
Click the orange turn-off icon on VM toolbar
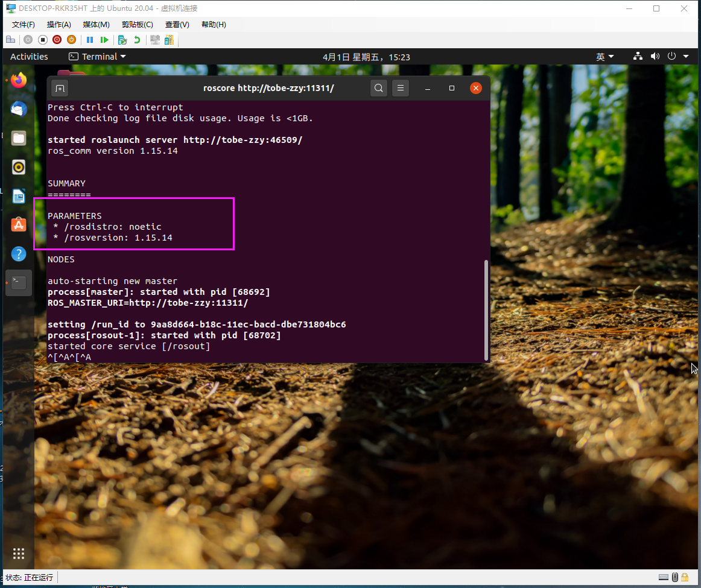click(x=72, y=39)
